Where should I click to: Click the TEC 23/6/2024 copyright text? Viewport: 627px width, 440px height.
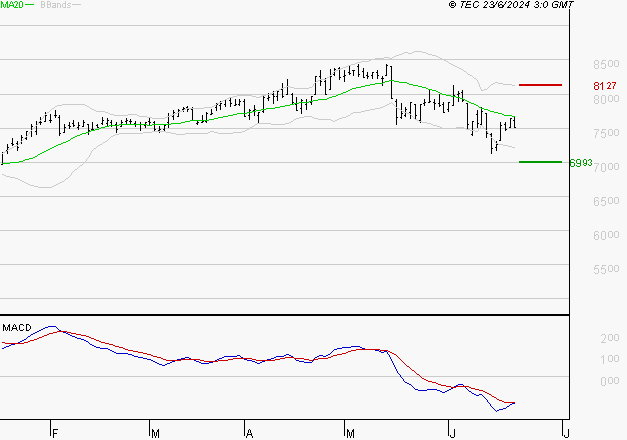511,5
